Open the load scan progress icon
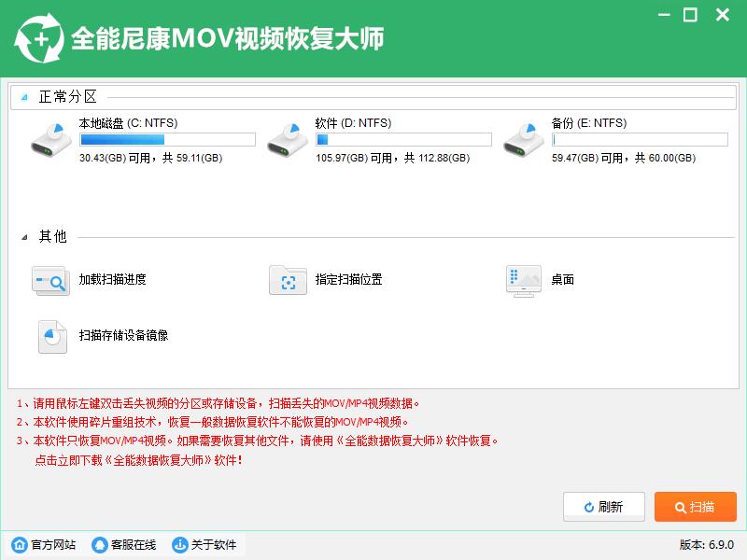 [x=50, y=281]
